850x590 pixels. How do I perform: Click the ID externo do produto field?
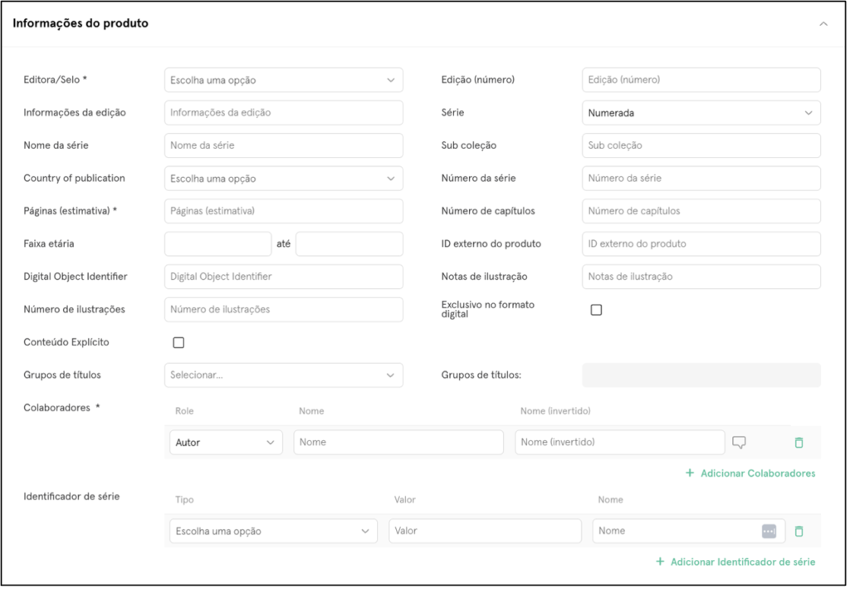pos(701,244)
